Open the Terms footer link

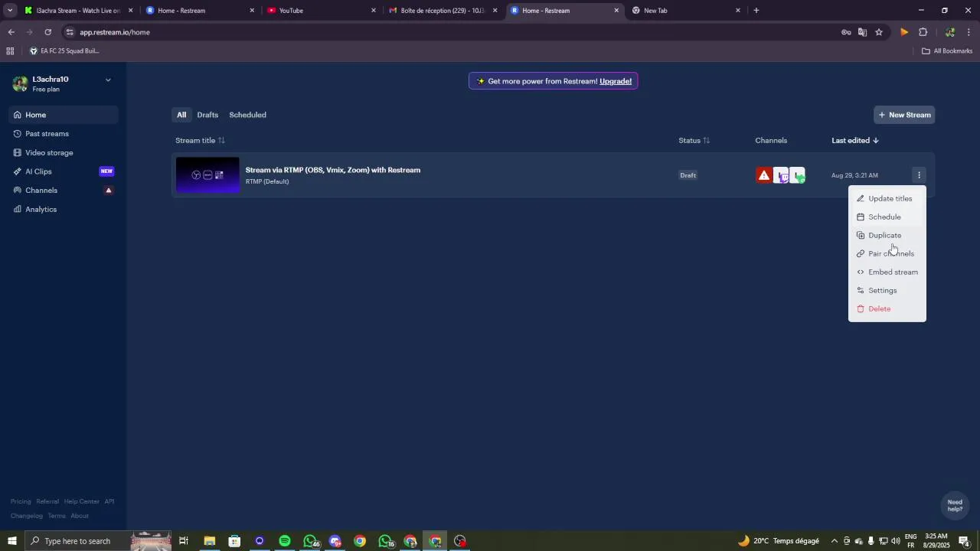57,516
